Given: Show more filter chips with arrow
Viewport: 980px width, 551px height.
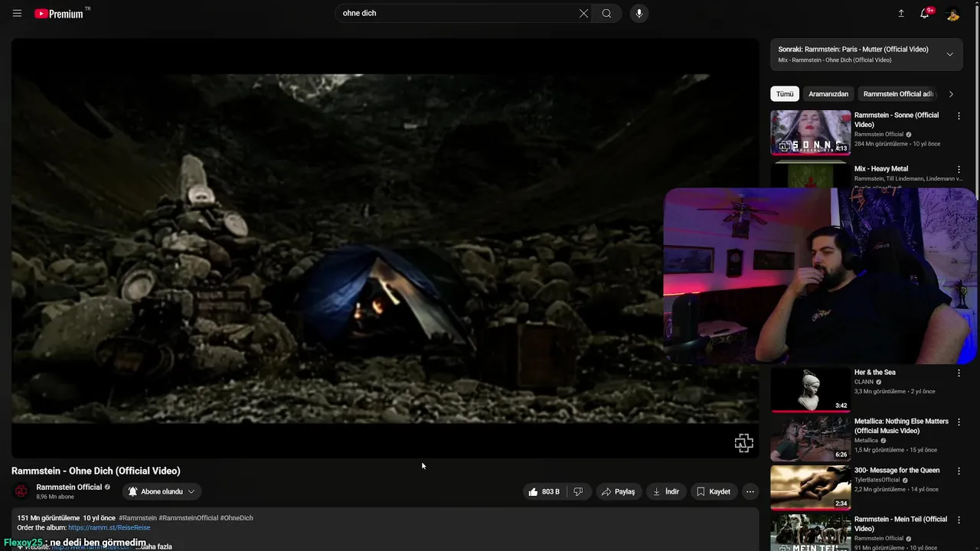Looking at the screenshot, I should [951, 94].
